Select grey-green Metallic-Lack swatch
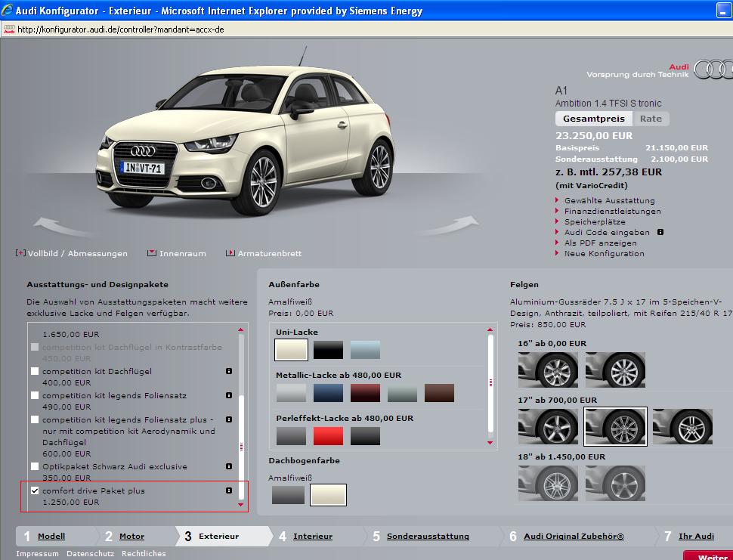The width and height of the screenshot is (733, 560). (x=403, y=393)
